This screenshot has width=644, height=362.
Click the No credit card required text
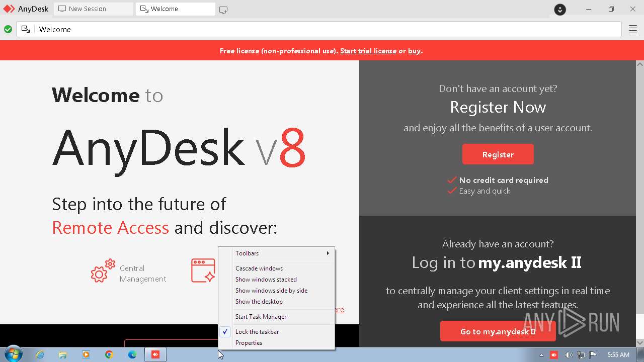click(x=504, y=180)
